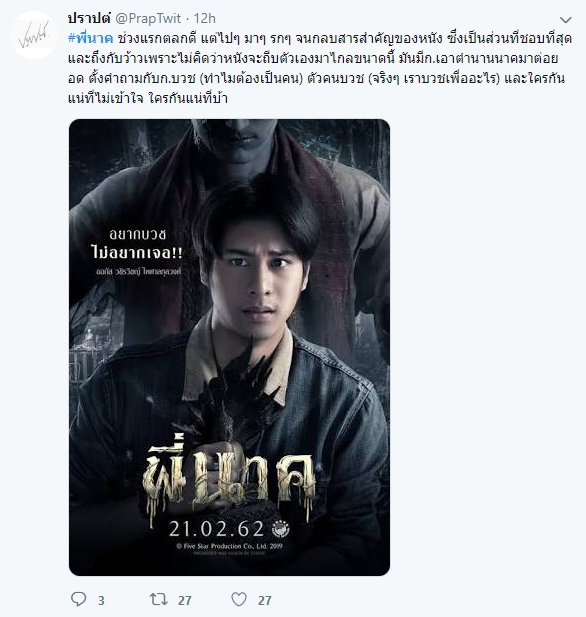Open the 12h timestamp permalink
The height and width of the screenshot is (617, 586).
205,18
